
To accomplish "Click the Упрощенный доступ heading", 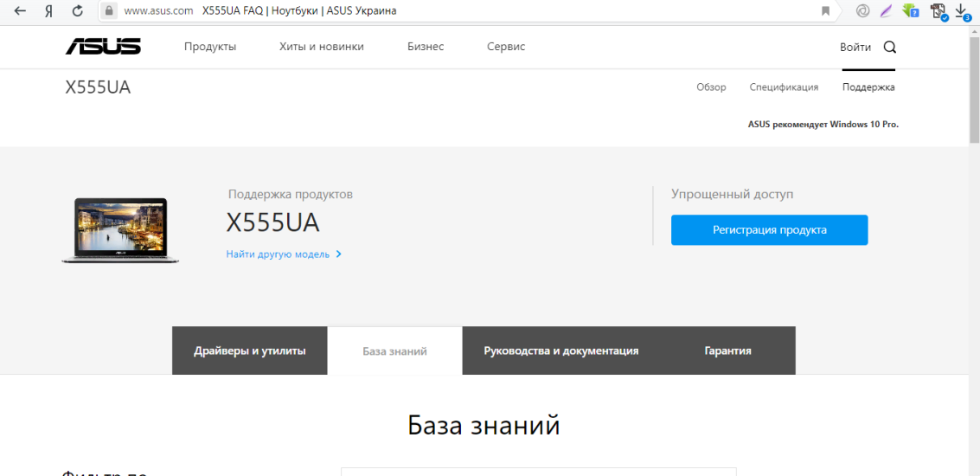I will tap(733, 195).
